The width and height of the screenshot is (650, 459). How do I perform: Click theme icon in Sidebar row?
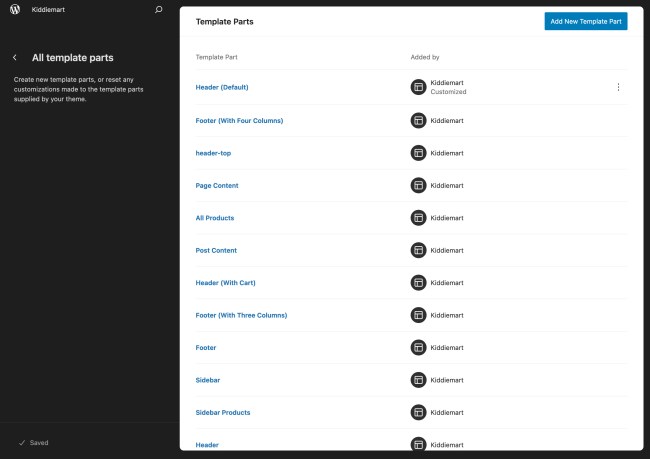[419, 380]
